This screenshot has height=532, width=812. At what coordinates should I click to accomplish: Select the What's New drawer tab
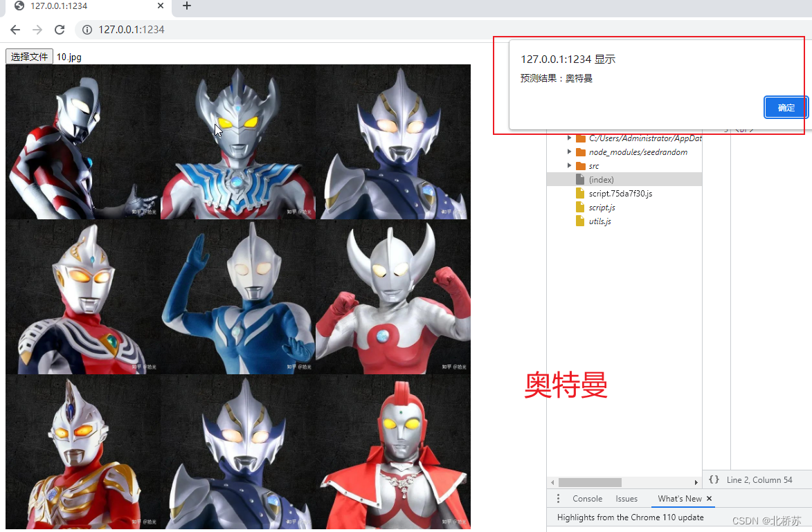click(679, 499)
